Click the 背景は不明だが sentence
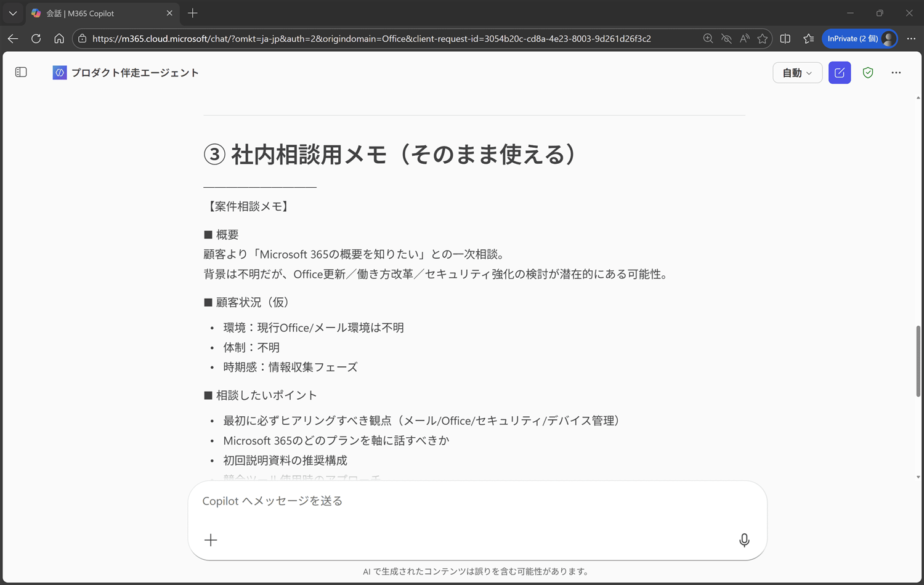 pyautogui.click(x=437, y=274)
